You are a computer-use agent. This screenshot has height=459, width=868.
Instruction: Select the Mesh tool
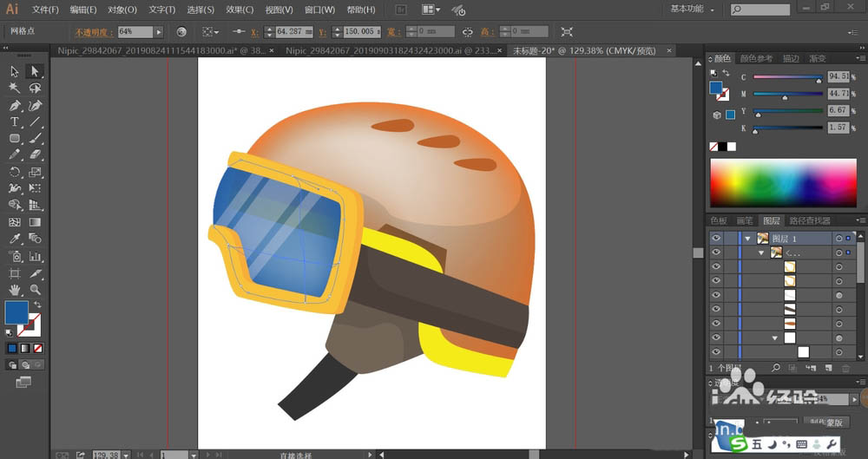15,222
